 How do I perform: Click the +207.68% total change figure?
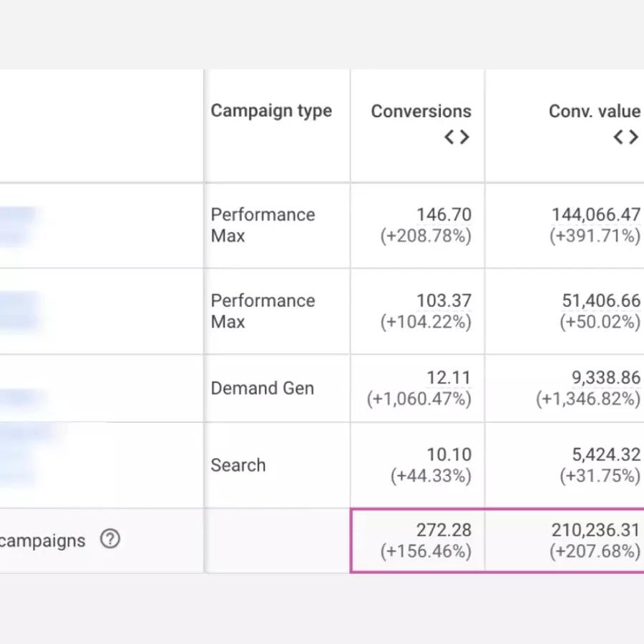click(x=595, y=551)
